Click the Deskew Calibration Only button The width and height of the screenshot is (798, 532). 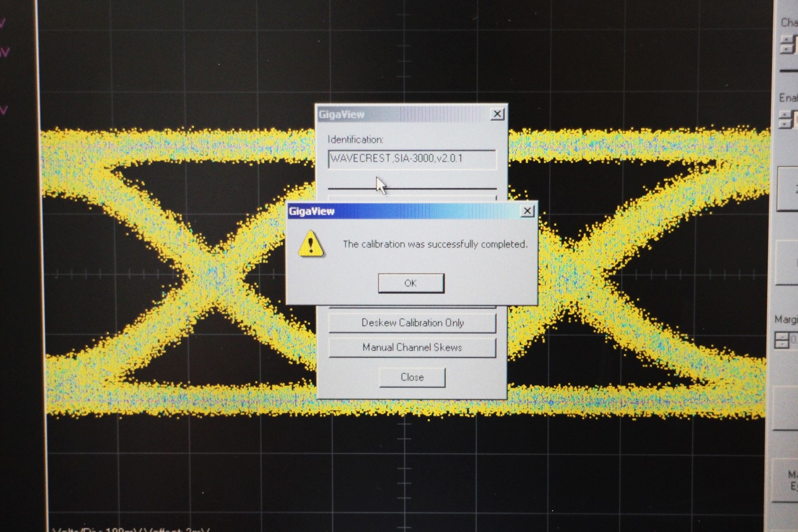(x=413, y=323)
